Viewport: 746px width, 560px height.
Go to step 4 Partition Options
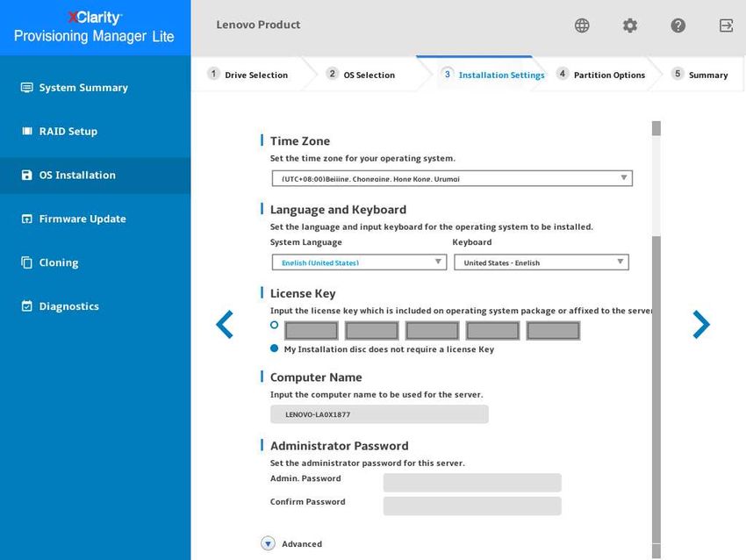pyautogui.click(x=601, y=75)
